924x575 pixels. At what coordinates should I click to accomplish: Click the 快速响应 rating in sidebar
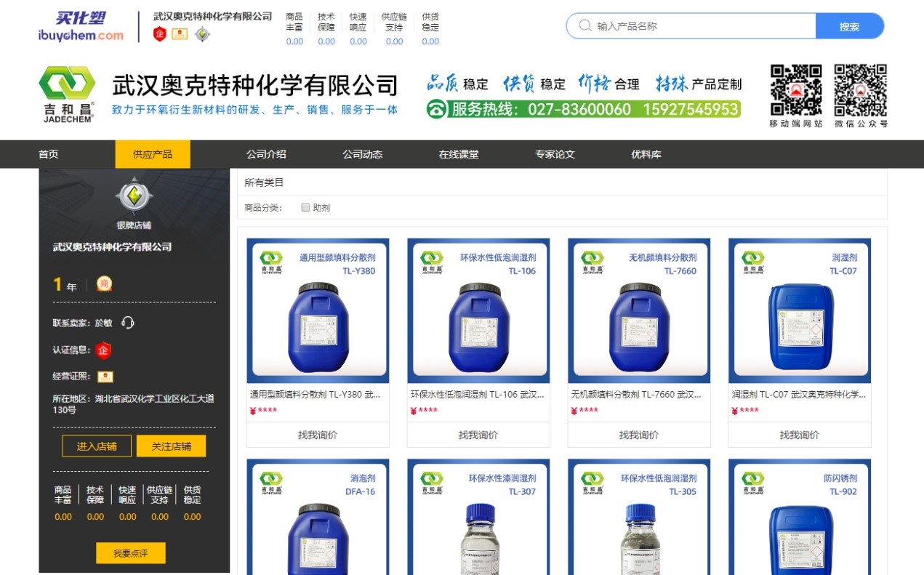click(x=127, y=503)
